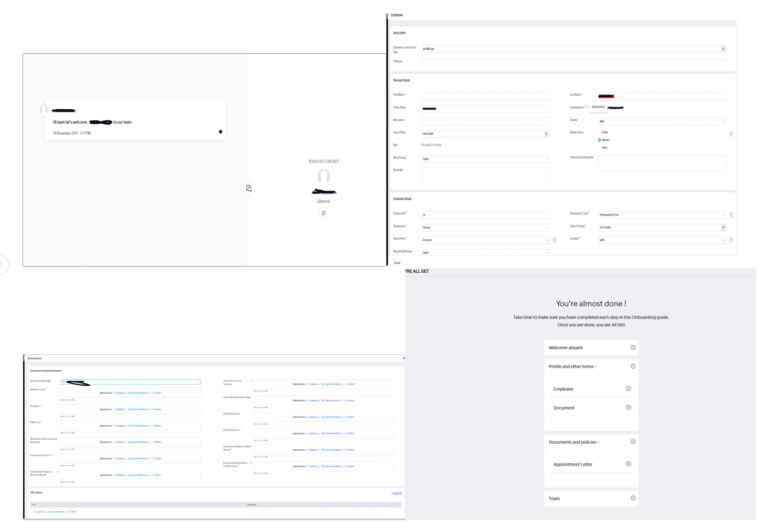Viewport: 759px width, 532px height.
Task: Click the HR Name input field
Action: point(573,63)
